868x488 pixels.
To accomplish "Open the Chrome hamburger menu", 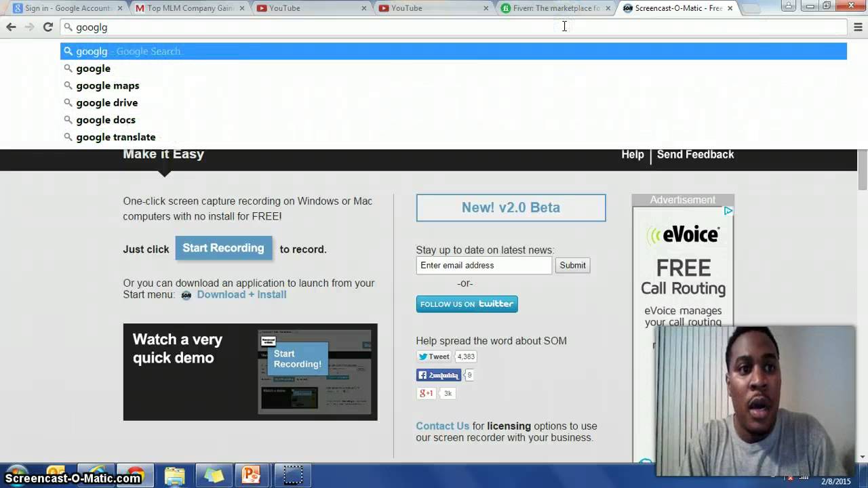I will [858, 27].
